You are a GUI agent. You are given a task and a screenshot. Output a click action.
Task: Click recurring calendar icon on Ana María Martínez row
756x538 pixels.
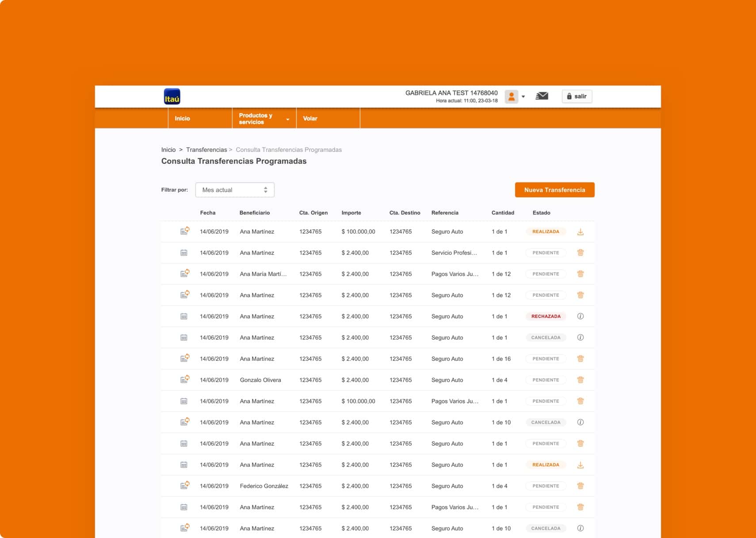pos(184,274)
